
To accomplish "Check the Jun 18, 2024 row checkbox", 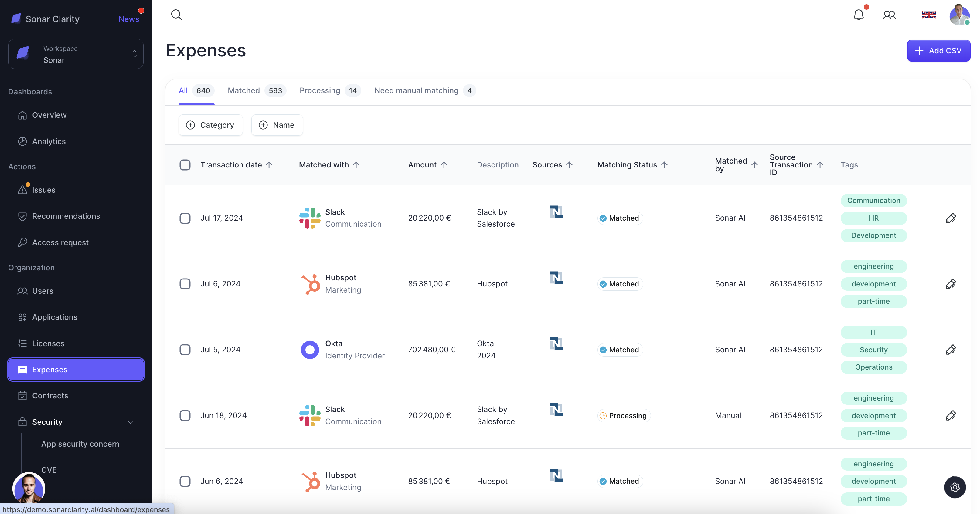I will 185,415.
